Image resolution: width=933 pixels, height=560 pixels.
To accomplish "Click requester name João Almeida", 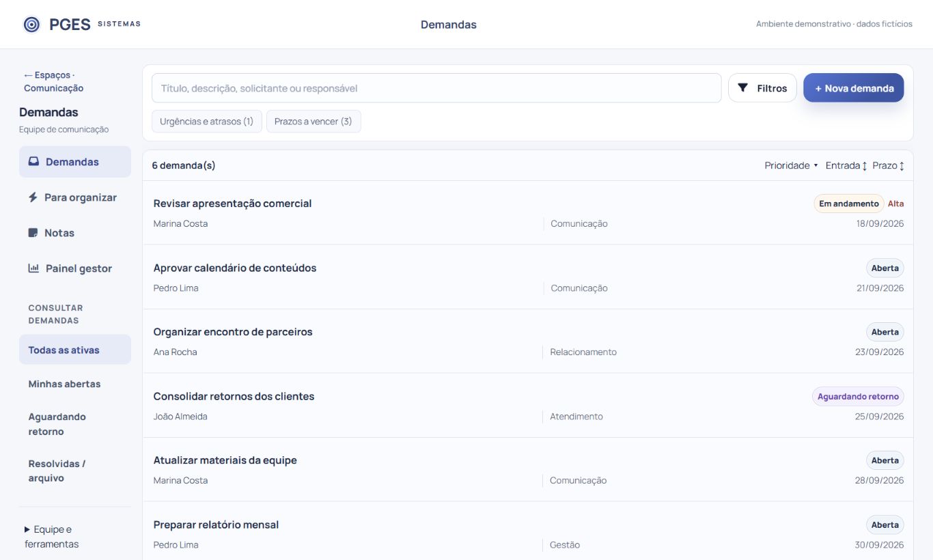I will coord(180,417).
